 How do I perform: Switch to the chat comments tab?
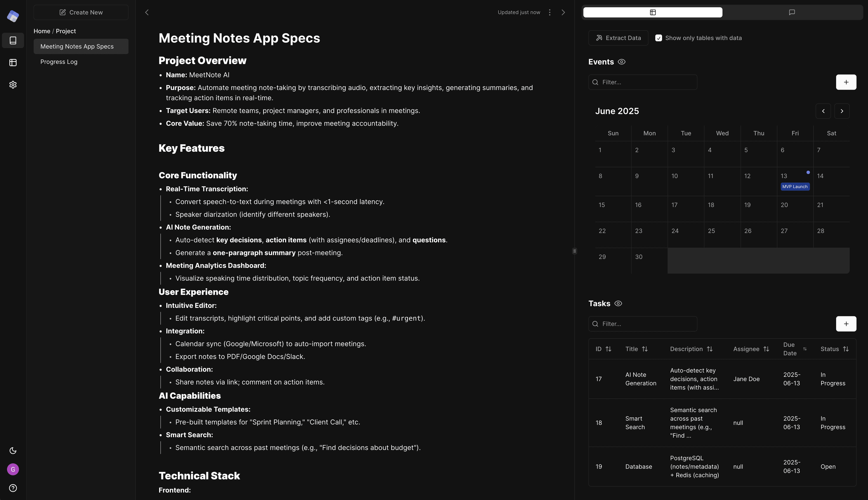792,12
